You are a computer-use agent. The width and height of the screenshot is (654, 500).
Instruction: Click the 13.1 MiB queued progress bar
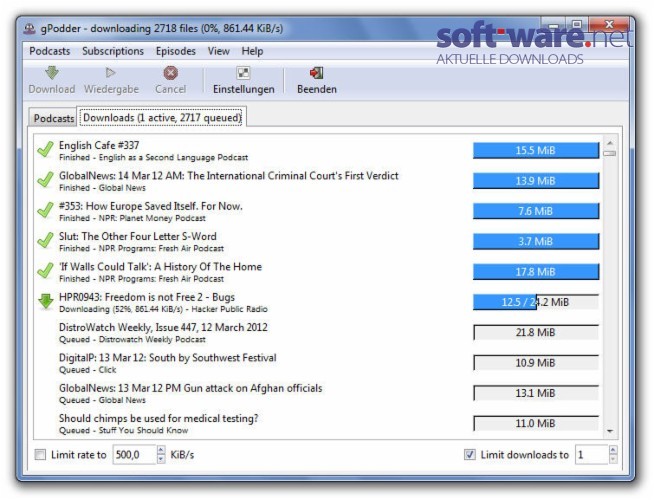point(536,393)
